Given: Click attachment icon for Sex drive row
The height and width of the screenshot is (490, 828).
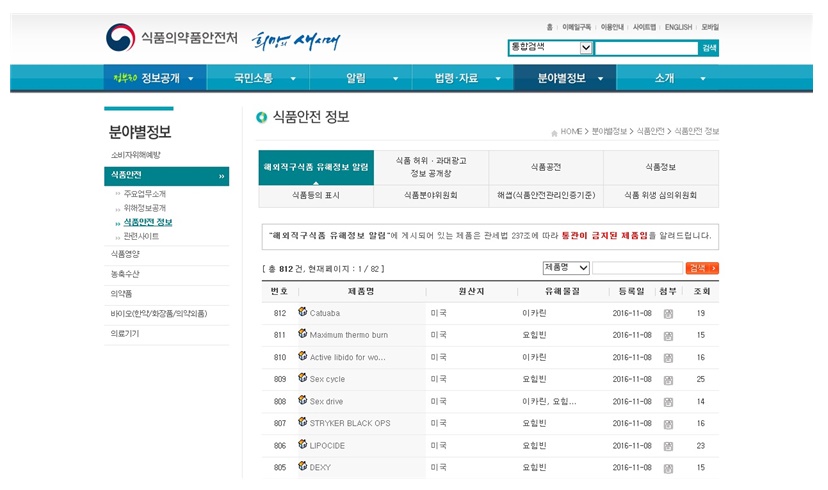Looking at the screenshot, I should pyautogui.click(x=668, y=401).
